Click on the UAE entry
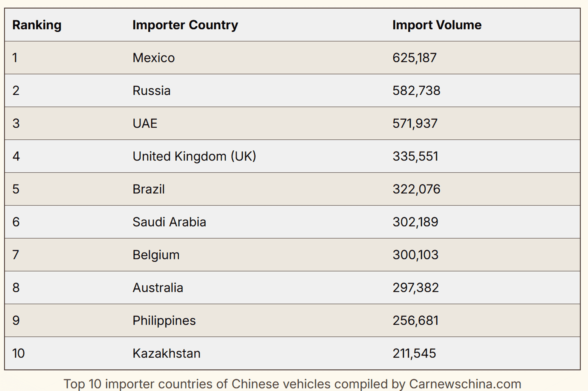 pyautogui.click(x=145, y=123)
